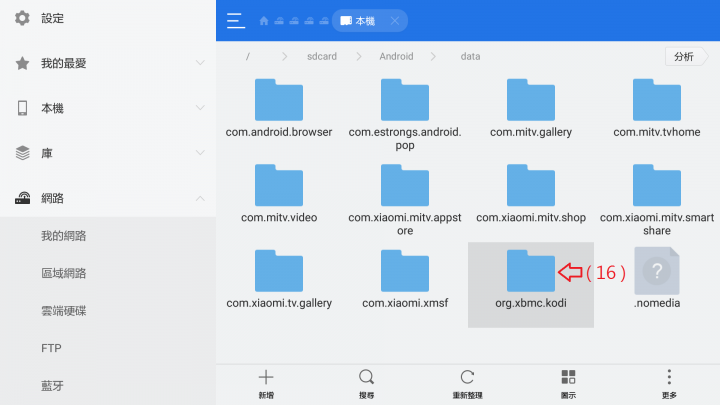Open 我的網路 in sidebar
720x405 pixels.
pos(63,236)
